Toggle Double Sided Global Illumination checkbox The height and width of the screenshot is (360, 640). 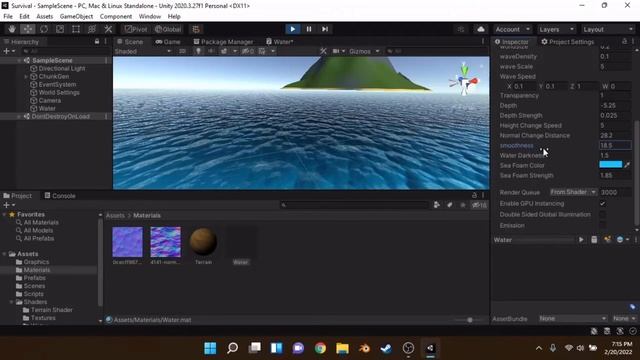(x=602, y=214)
